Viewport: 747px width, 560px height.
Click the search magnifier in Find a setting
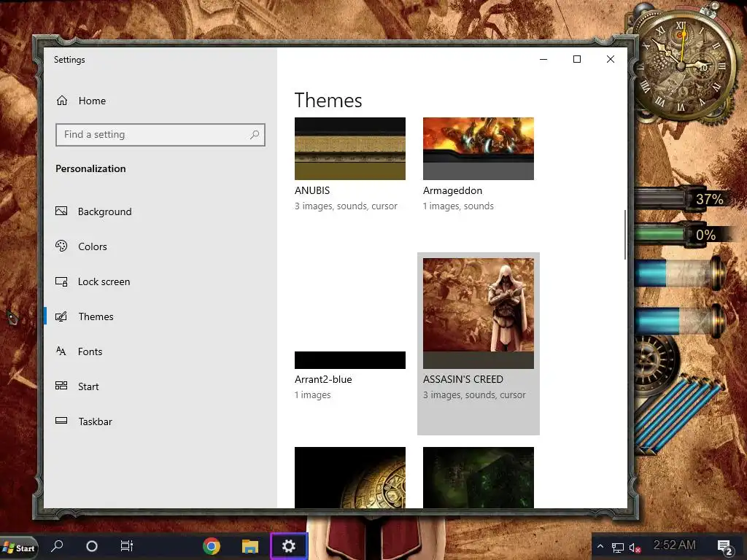(x=255, y=135)
